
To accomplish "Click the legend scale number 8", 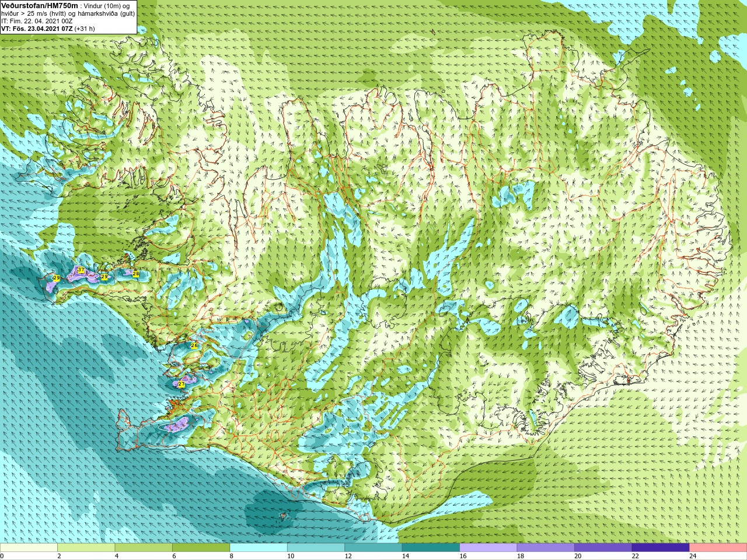I will point(232,556).
